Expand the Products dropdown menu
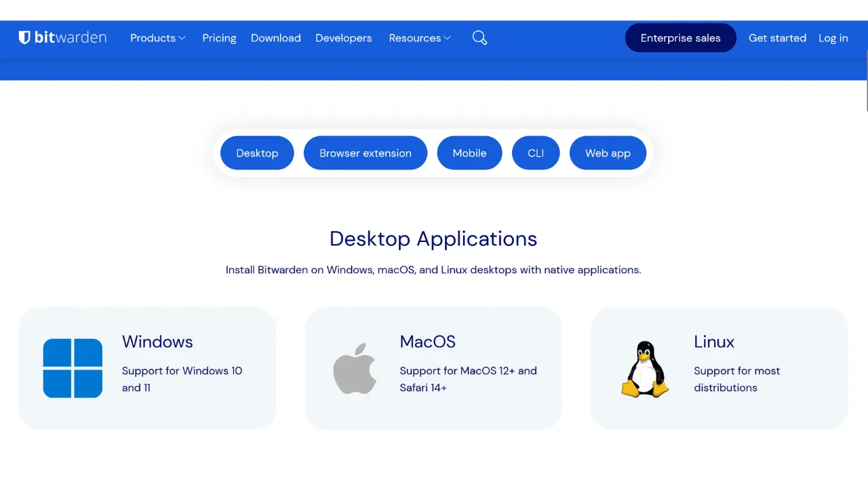The width and height of the screenshot is (868, 482). click(157, 38)
